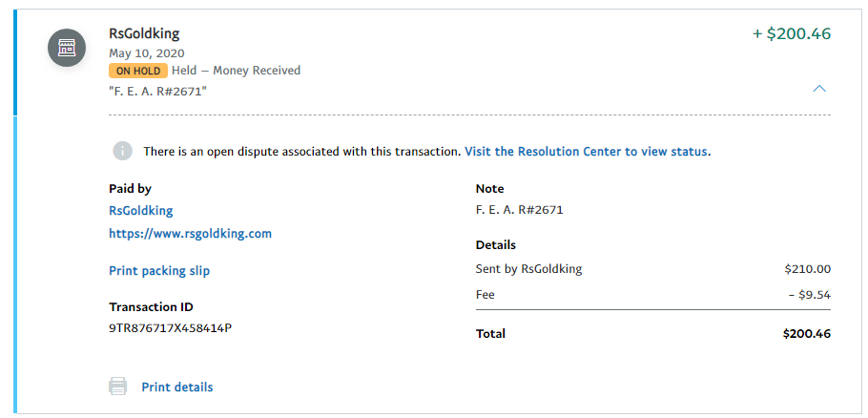
Task: Click the merchant storefront icon beside RsGoldking
Action: (x=67, y=48)
